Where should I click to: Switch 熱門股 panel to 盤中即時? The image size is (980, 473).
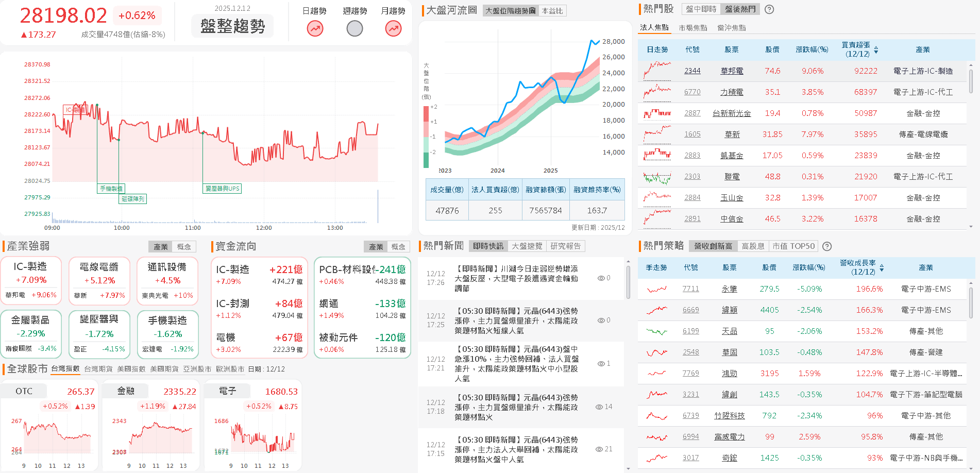[x=702, y=9]
